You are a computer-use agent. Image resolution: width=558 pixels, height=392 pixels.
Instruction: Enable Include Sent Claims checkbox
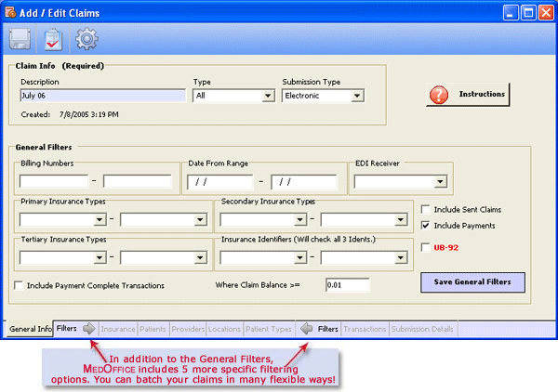tap(426, 209)
